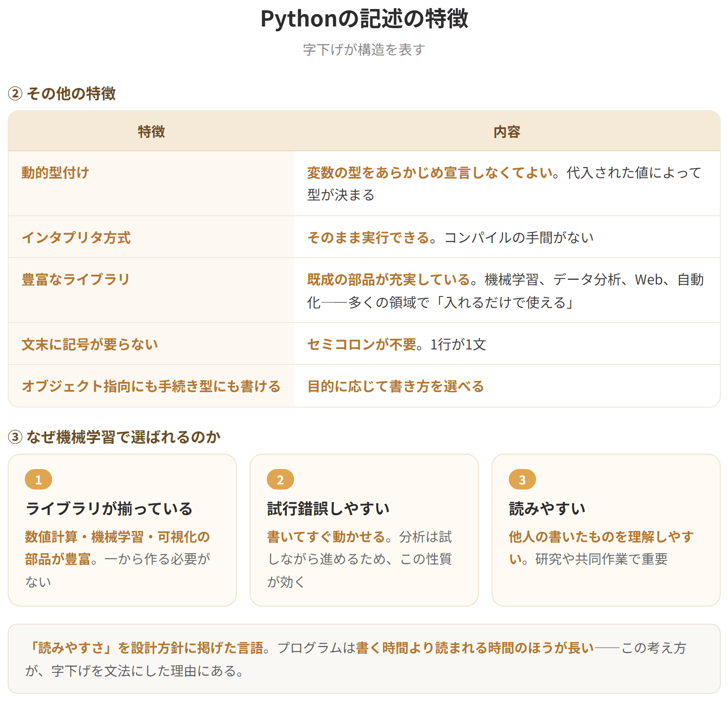Select the heading ③ なぜ機械学習で選ばれるのか
Screen dimensions: 728x701
click(x=114, y=437)
